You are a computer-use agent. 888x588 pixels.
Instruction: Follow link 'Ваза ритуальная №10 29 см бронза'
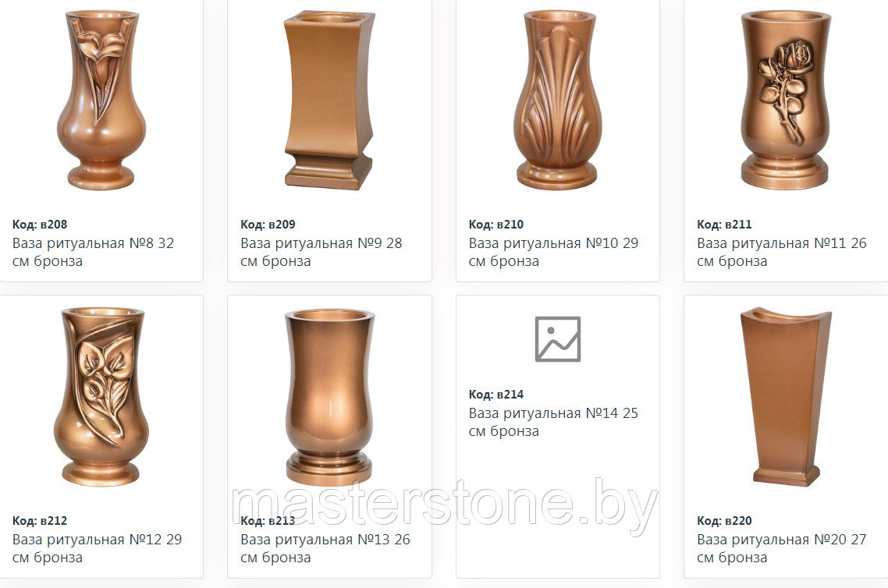click(x=553, y=252)
